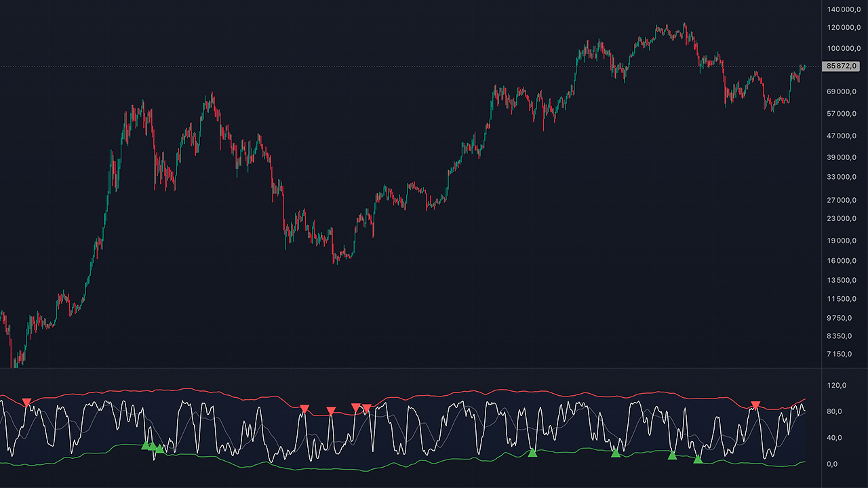The width and height of the screenshot is (868, 488).
Task: Select the rightmost red down-triangle signal on oscillator
Action: [755, 405]
